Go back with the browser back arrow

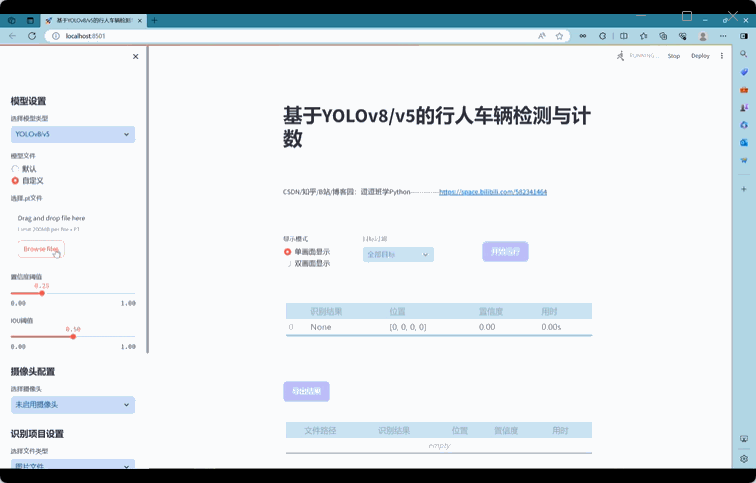13,36
